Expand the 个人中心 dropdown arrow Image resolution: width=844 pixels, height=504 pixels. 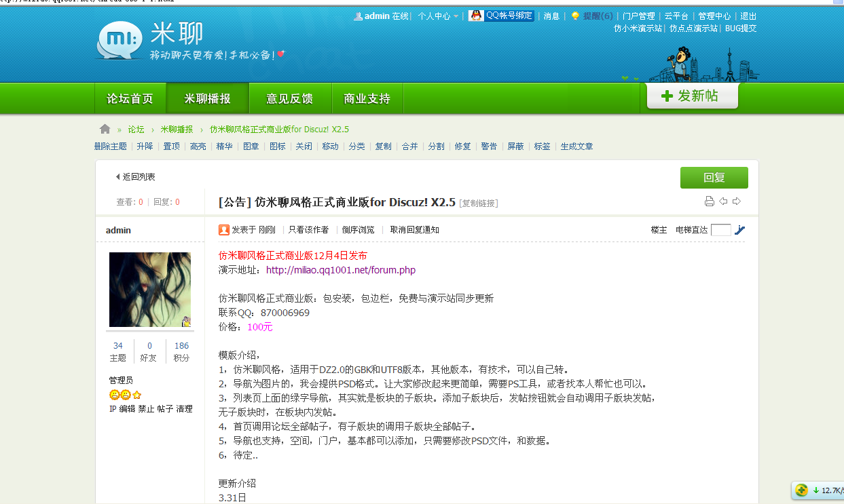tap(456, 16)
